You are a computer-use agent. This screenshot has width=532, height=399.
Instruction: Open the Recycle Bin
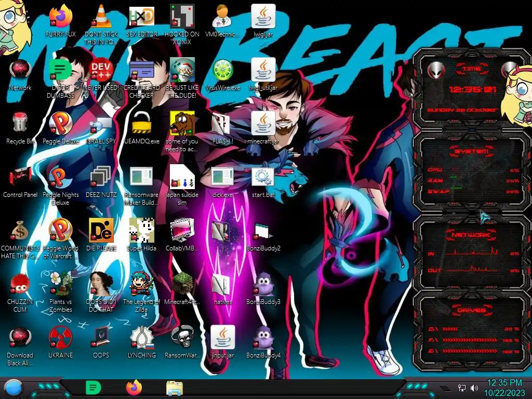20,128
